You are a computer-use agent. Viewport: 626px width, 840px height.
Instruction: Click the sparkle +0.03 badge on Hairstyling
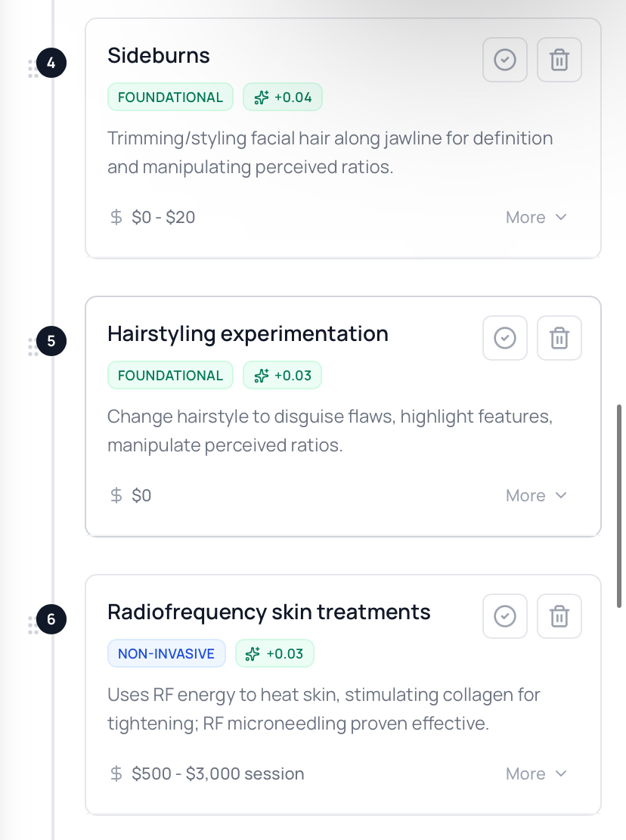(x=283, y=376)
